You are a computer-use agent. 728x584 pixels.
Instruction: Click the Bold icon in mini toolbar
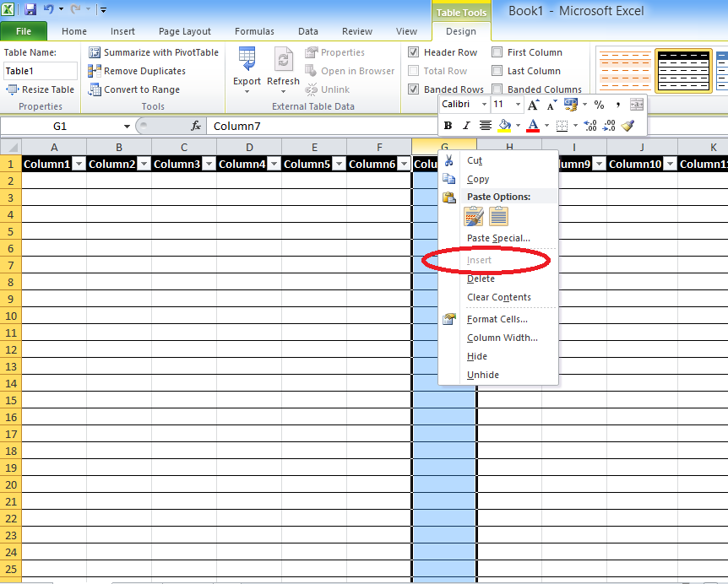tap(448, 125)
